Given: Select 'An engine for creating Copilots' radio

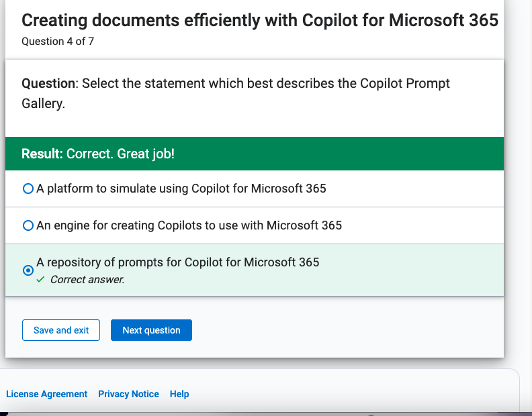Looking at the screenshot, I should click(28, 225).
